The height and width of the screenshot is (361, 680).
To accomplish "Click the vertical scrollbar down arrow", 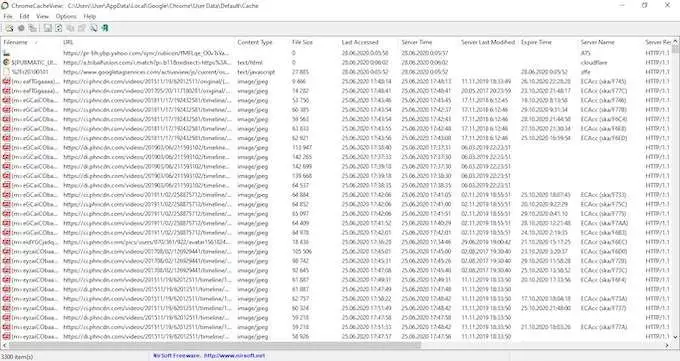I will click(675, 337).
